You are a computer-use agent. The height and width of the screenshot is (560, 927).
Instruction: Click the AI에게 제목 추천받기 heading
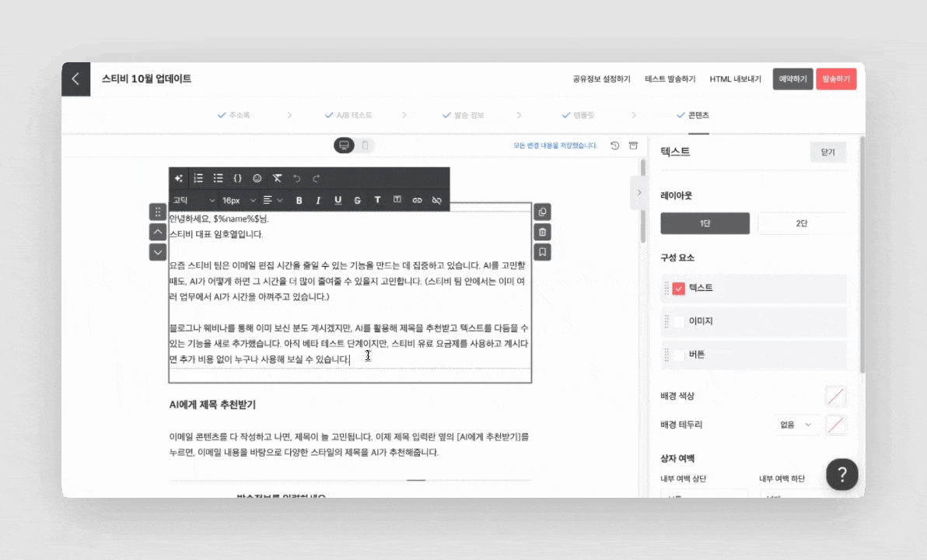coord(212,405)
